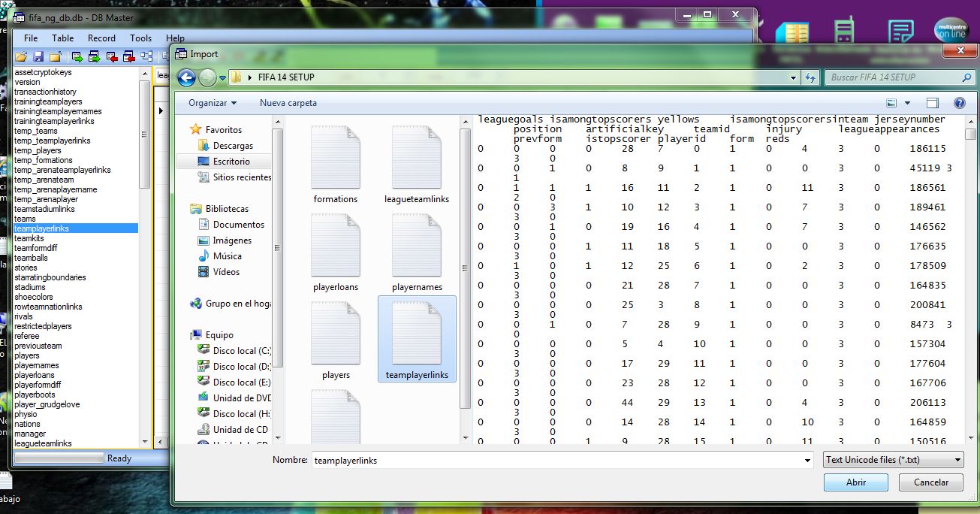Click the magnifier icon in the search box
This screenshot has height=514, width=980.
point(966,77)
